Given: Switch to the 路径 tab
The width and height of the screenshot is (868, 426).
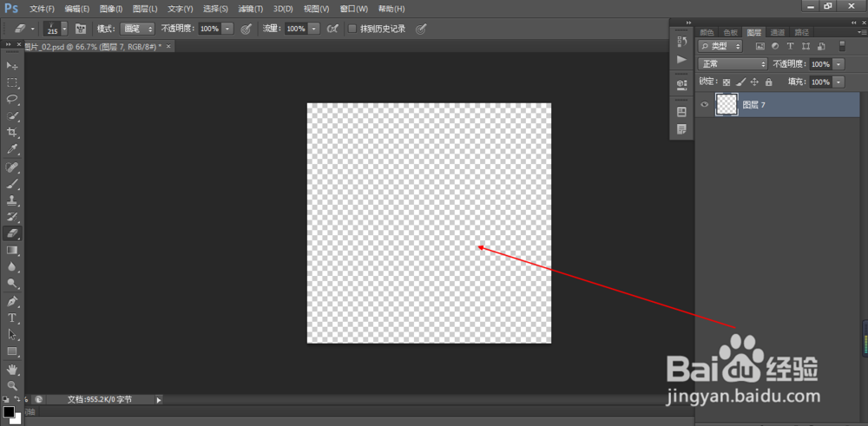Looking at the screenshot, I should pyautogui.click(x=801, y=32).
